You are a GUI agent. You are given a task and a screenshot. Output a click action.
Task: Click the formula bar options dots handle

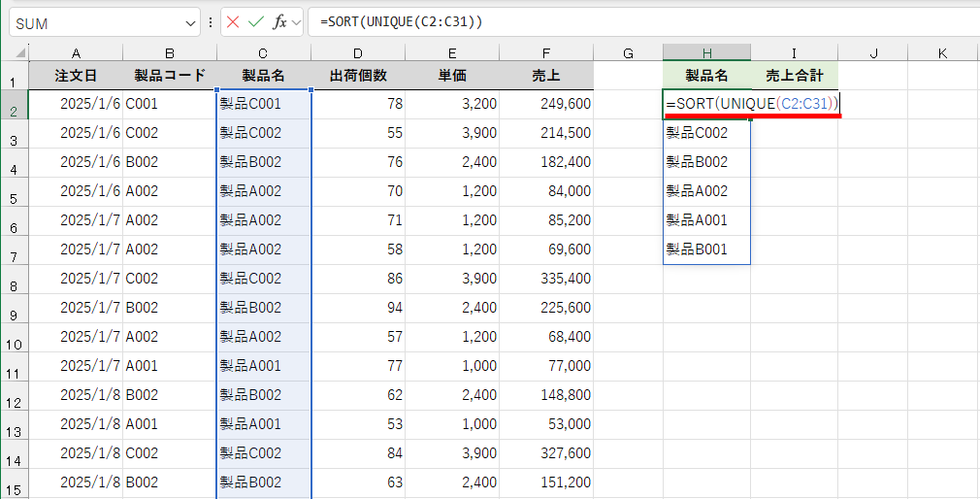(210, 23)
